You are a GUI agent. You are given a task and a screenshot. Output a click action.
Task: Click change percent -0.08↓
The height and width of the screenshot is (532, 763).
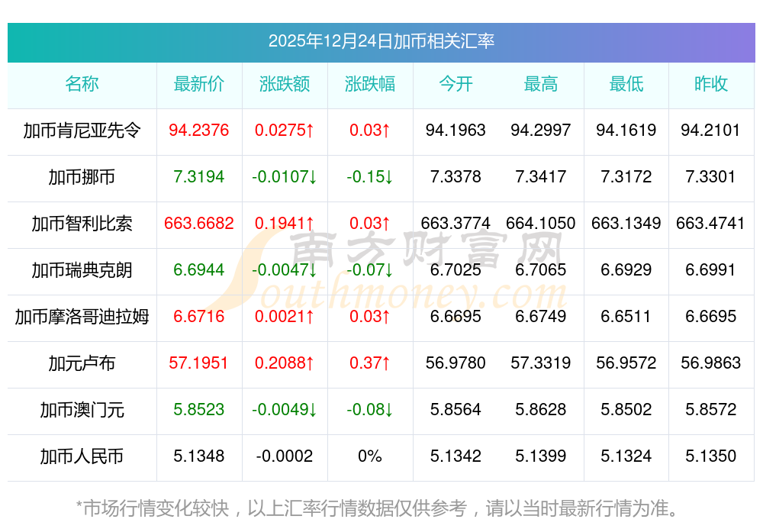click(370, 409)
